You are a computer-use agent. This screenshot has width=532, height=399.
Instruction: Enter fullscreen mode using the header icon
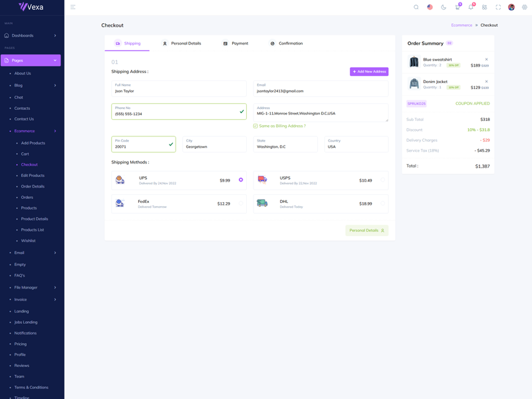pos(498,7)
